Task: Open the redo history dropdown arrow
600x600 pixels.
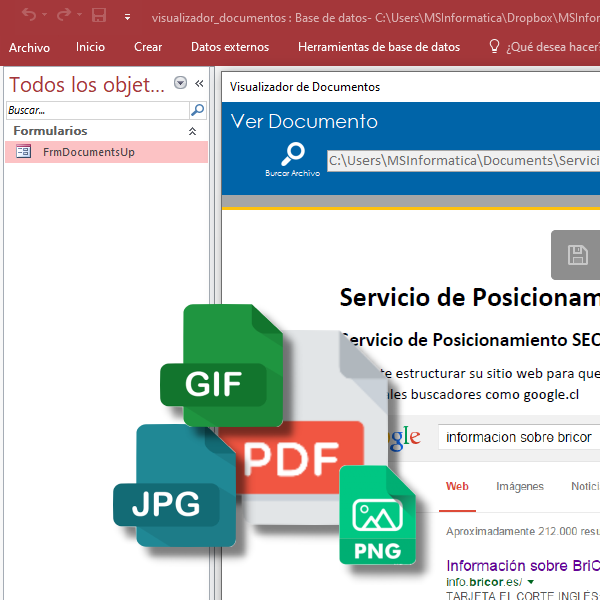Action: click(79, 15)
